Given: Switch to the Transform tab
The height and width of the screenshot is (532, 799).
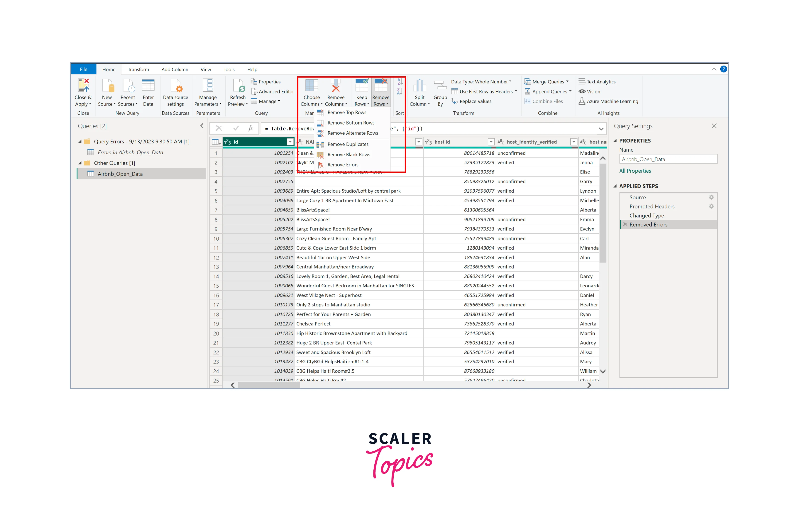Looking at the screenshot, I should 138,70.
